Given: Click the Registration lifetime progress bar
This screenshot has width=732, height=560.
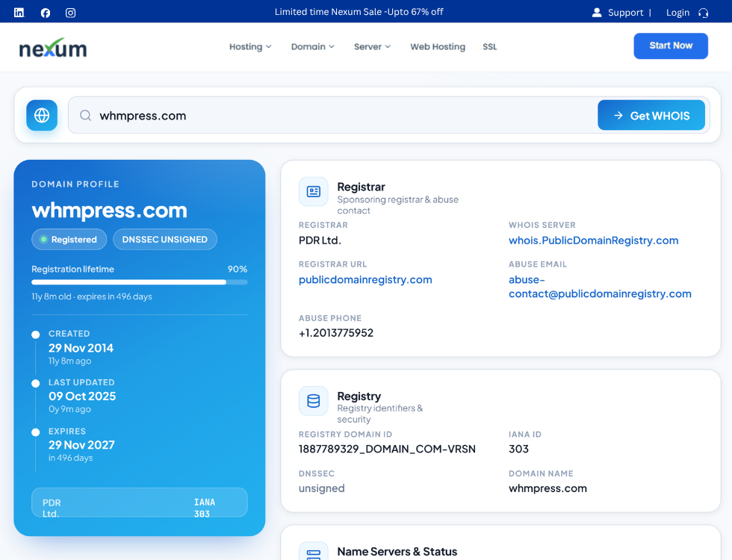Looking at the screenshot, I should click(x=140, y=282).
